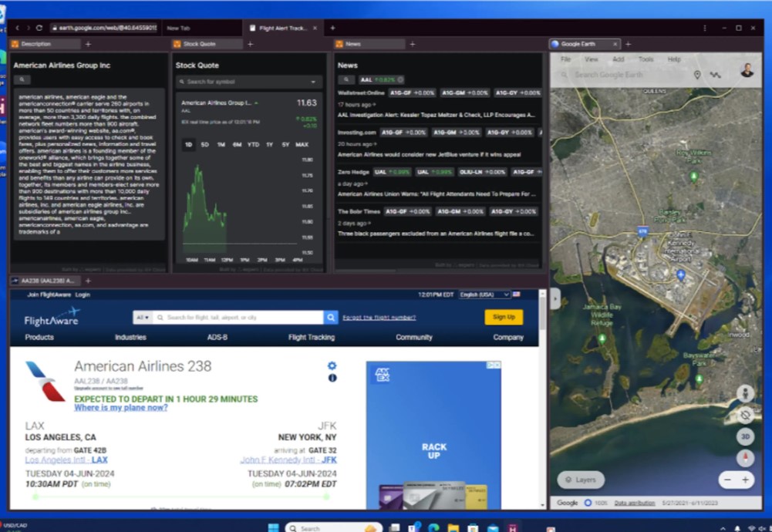Select 5Y stock chart range
The height and width of the screenshot is (532, 772).
(x=285, y=145)
